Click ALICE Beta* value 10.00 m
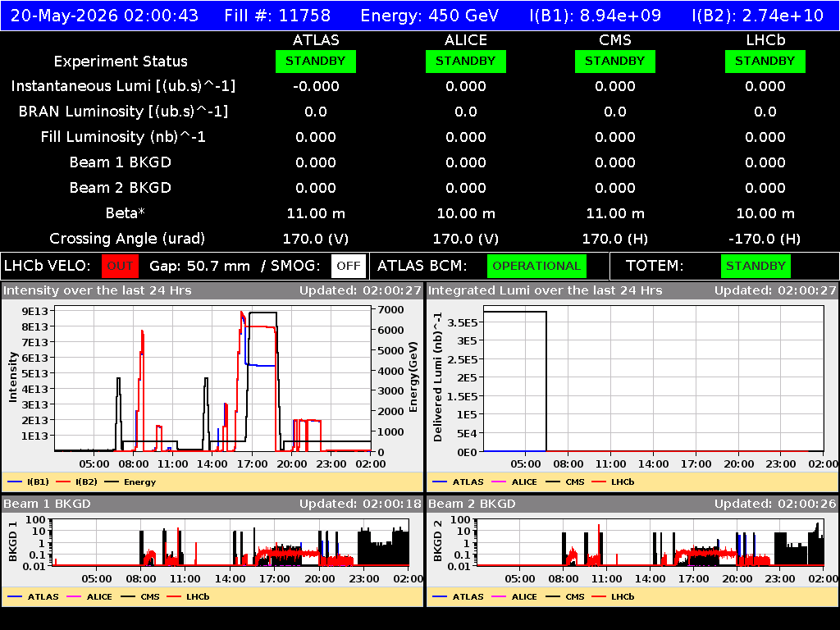 466,213
